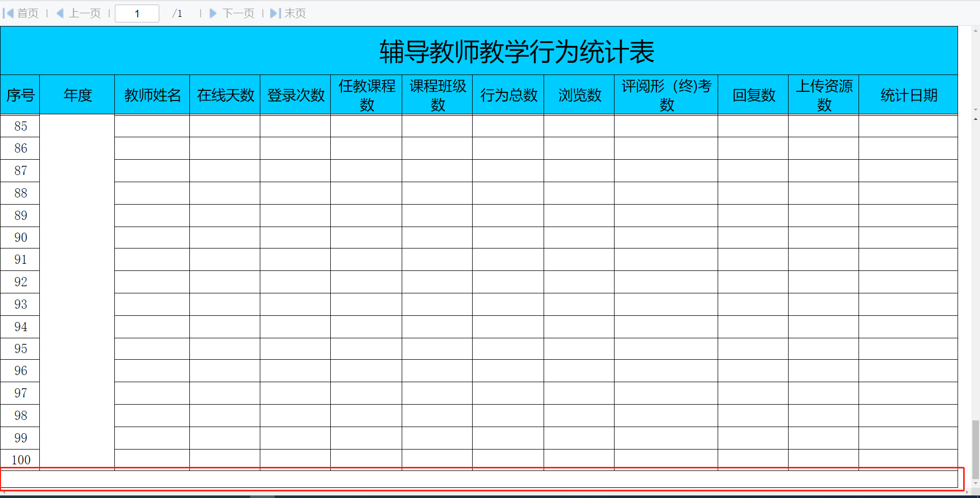Select row number 89
Screen dimensions: 980x498
20,216
